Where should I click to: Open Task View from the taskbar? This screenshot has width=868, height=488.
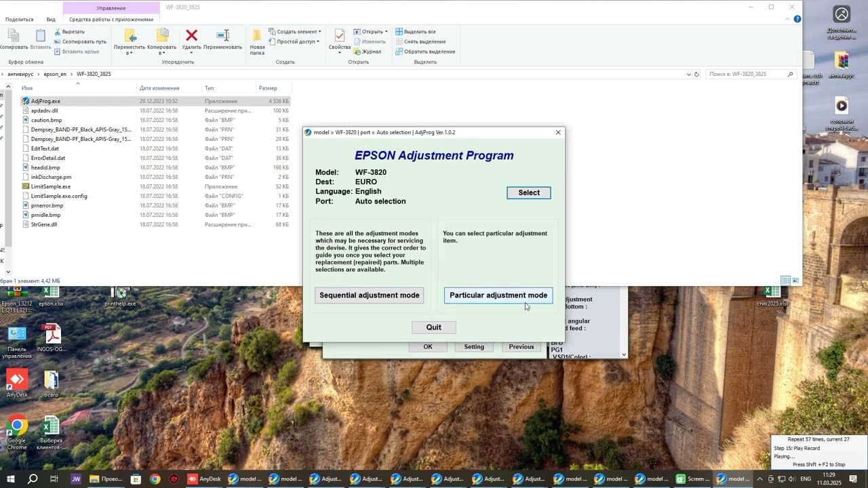[54, 479]
